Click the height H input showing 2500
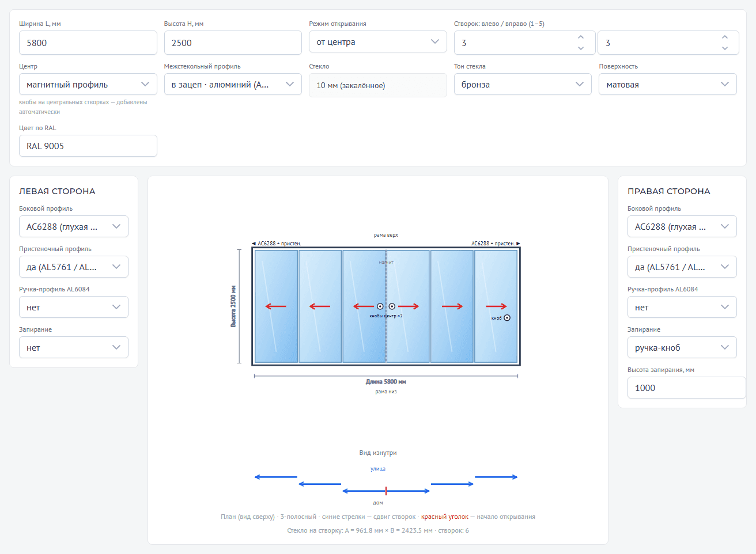This screenshot has height=554, width=756. [x=233, y=43]
